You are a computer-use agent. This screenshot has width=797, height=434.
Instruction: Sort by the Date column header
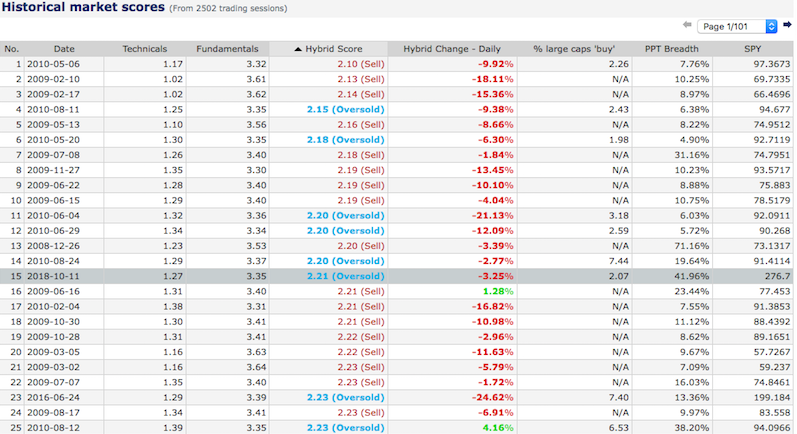(x=64, y=49)
